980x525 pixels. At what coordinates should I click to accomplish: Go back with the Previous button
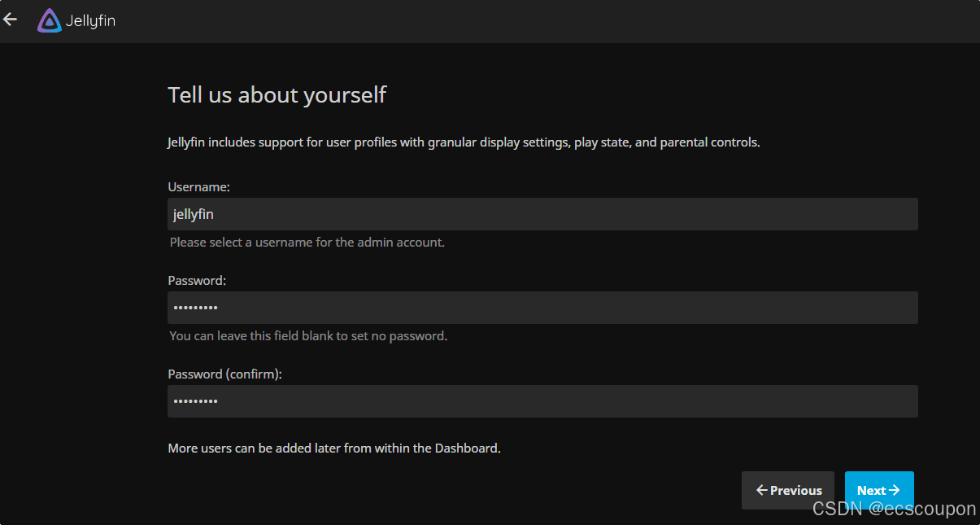click(788, 490)
